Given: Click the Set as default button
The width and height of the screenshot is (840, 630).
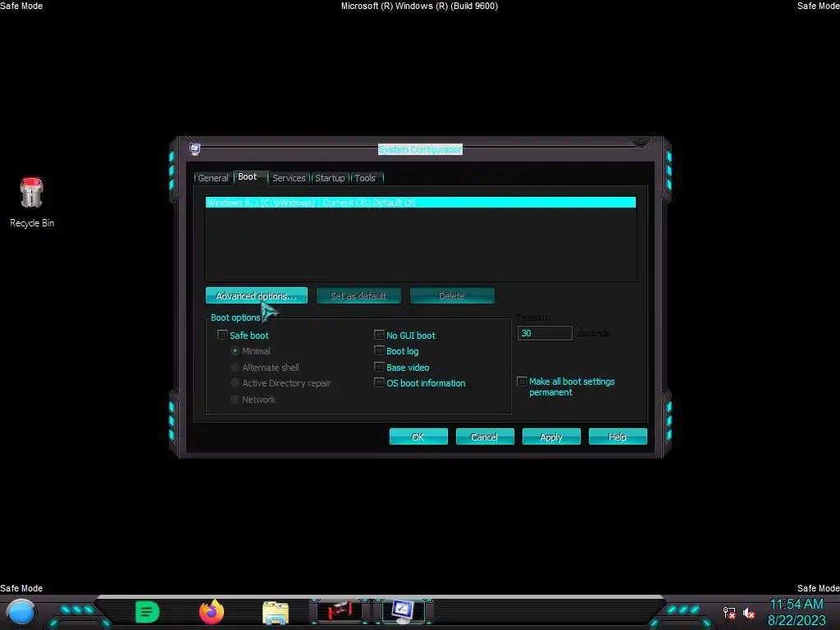Looking at the screenshot, I should tap(358, 295).
